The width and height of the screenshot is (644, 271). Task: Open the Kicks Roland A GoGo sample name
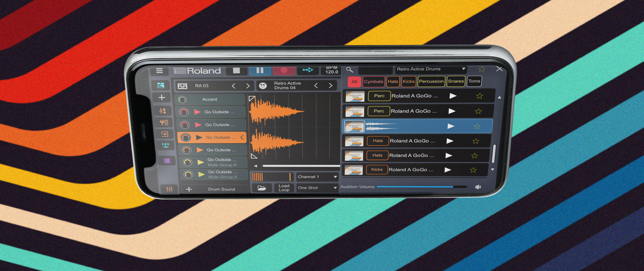(x=411, y=170)
